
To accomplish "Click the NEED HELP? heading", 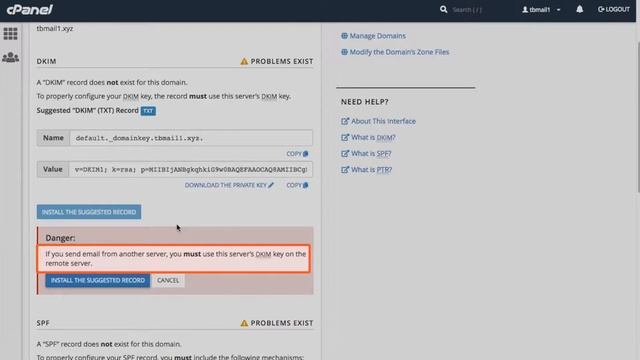I will tap(364, 102).
